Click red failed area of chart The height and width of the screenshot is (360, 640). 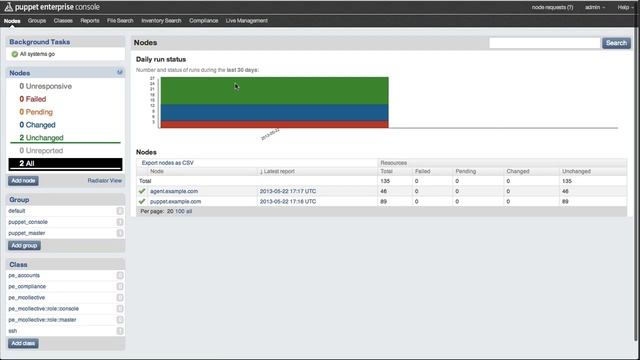coord(274,124)
